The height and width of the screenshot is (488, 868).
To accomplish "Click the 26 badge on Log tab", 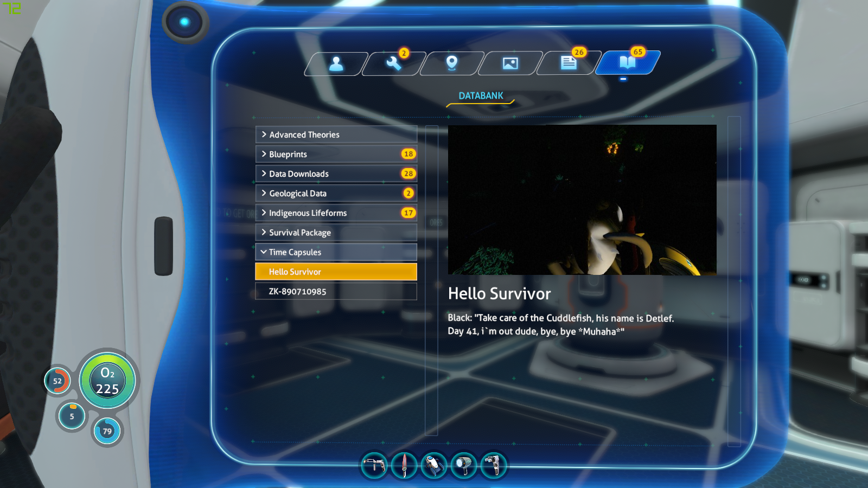I will click(x=579, y=52).
